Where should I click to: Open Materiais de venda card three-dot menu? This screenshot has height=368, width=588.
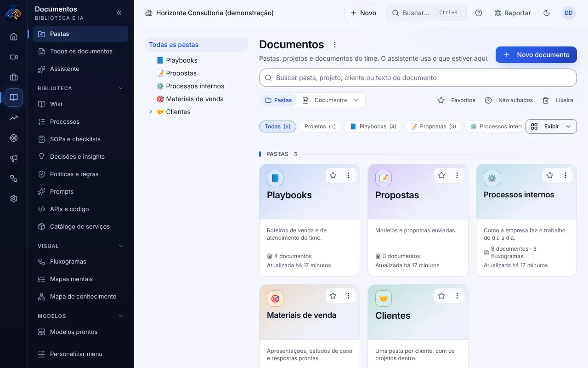tap(349, 296)
